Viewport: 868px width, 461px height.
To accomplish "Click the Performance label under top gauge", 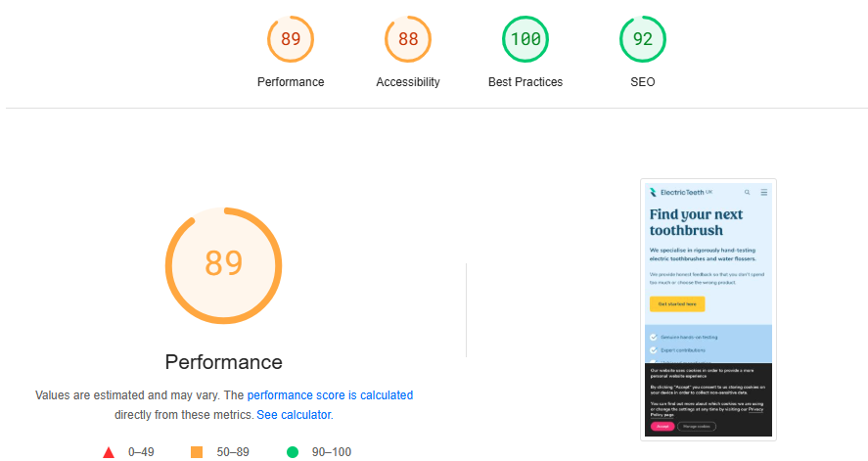I will coord(291,82).
